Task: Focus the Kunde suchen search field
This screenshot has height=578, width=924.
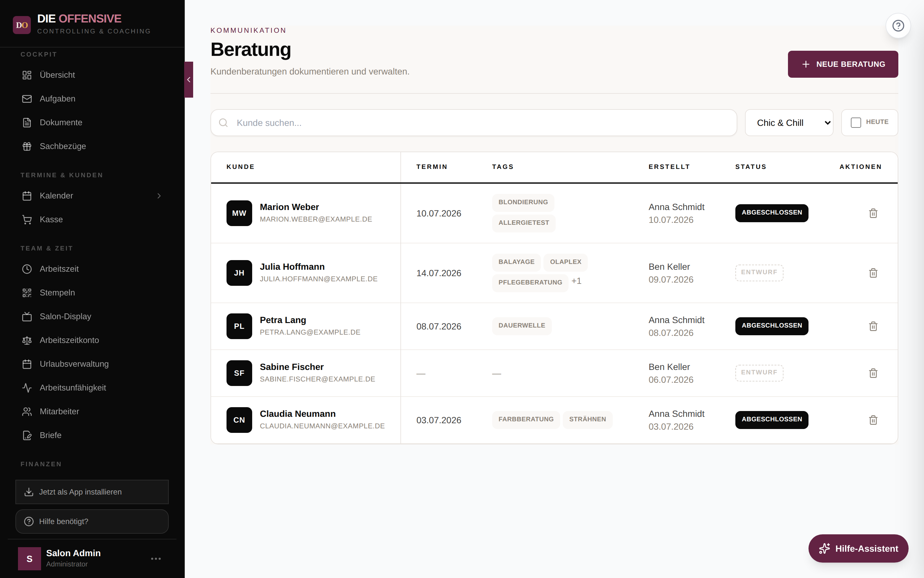Action: pyautogui.click(x=474, y=123)
